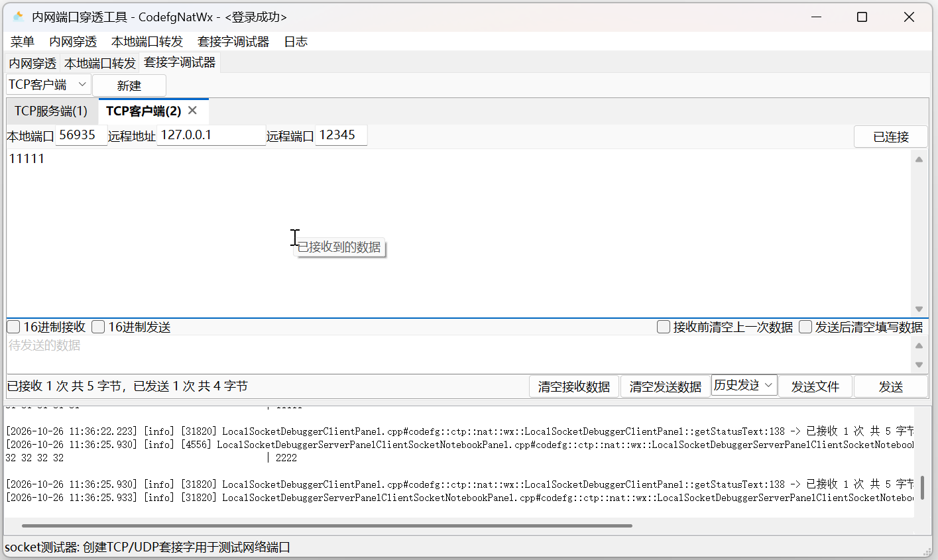
Task: Toggle 16进制接收 checkbox
Action: [x=13, y=327]
